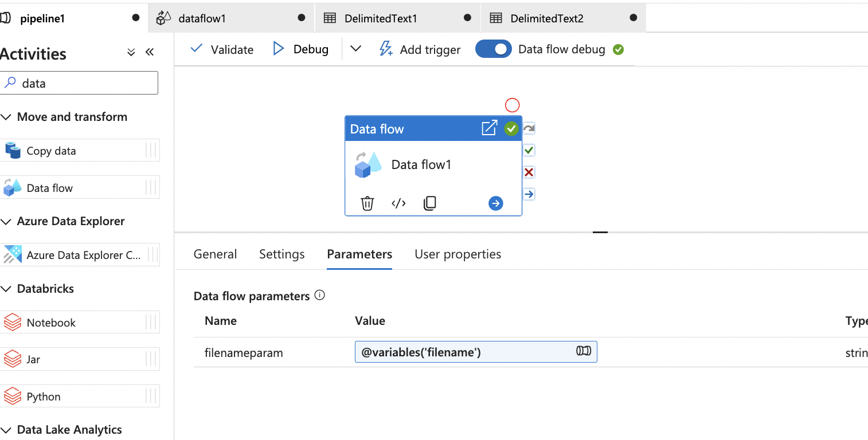Click the filenameparam parameter name

(x=244, y=353)
